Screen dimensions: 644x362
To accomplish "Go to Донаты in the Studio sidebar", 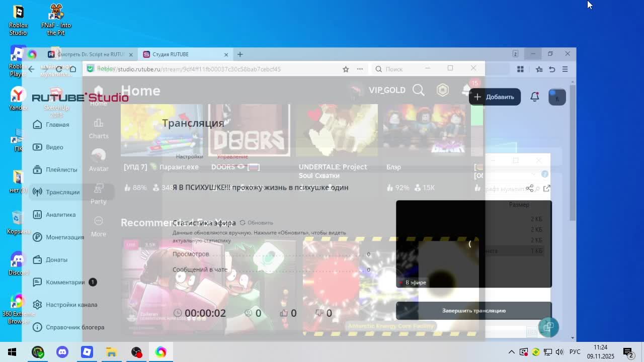I will point(50,260).
